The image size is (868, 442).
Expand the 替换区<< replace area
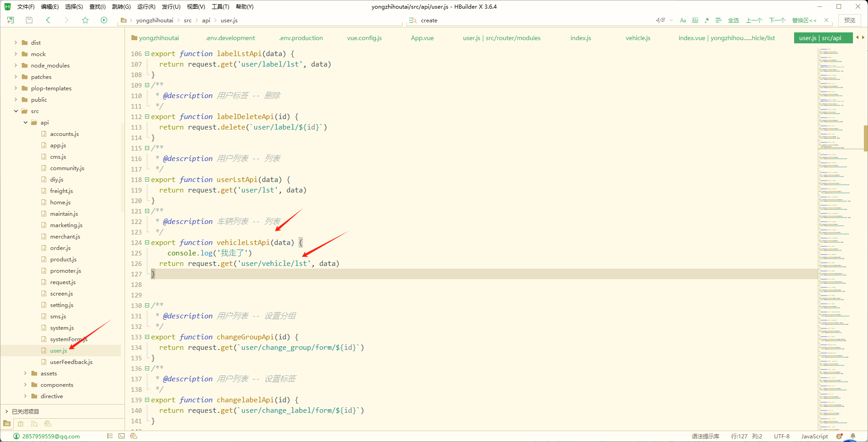tap(804, 20)
